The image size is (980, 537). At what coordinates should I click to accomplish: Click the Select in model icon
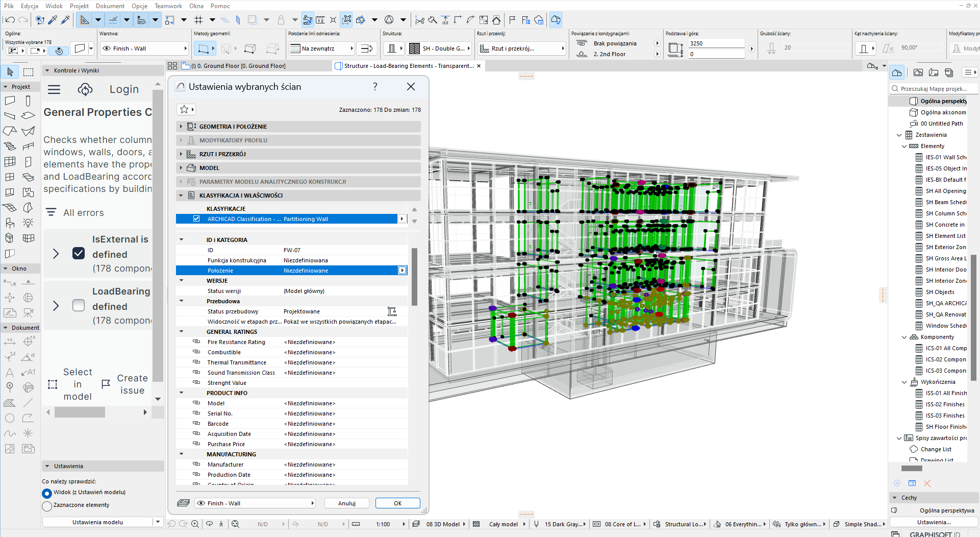click(53, 384)
